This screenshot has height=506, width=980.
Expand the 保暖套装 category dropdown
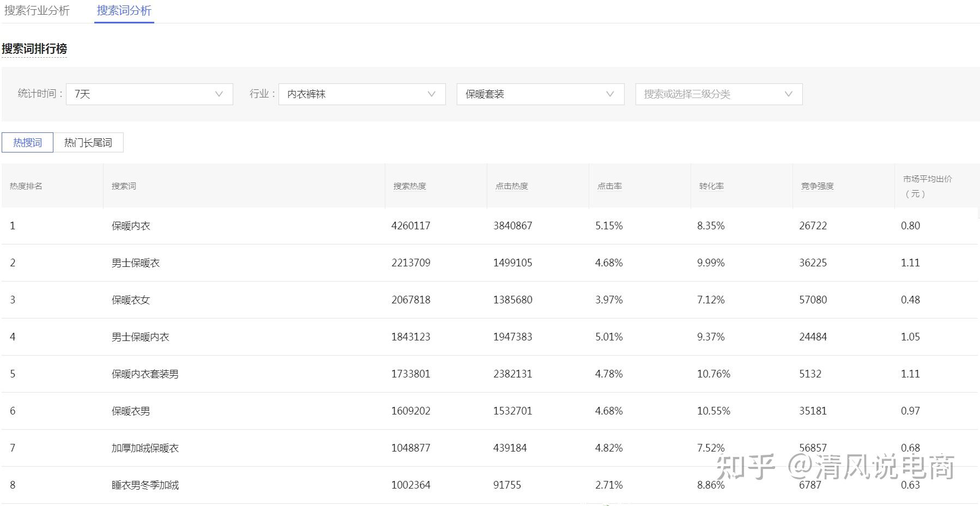point(540,94)
